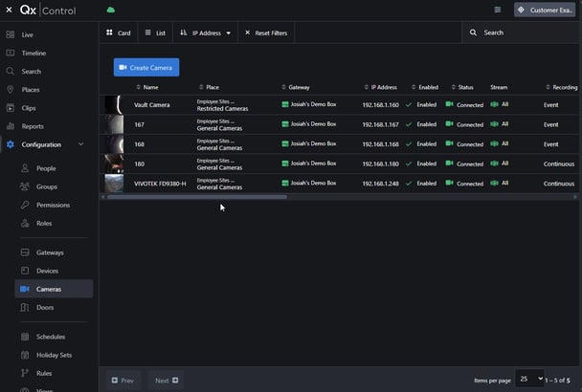Click the green cloud status icon
Screen dimensions: 582x392
coord(111,10)
